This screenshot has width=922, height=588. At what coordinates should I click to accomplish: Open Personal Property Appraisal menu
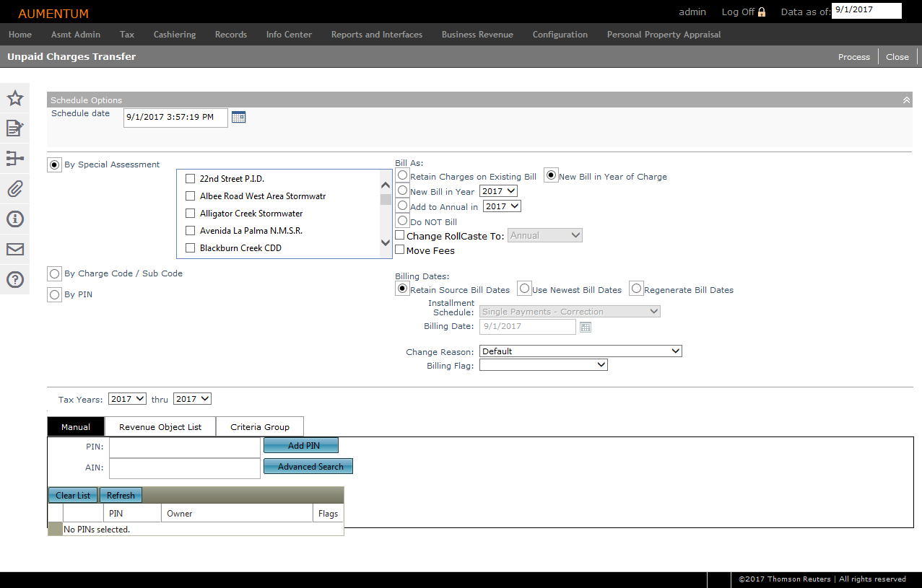[x=664, y=35]
